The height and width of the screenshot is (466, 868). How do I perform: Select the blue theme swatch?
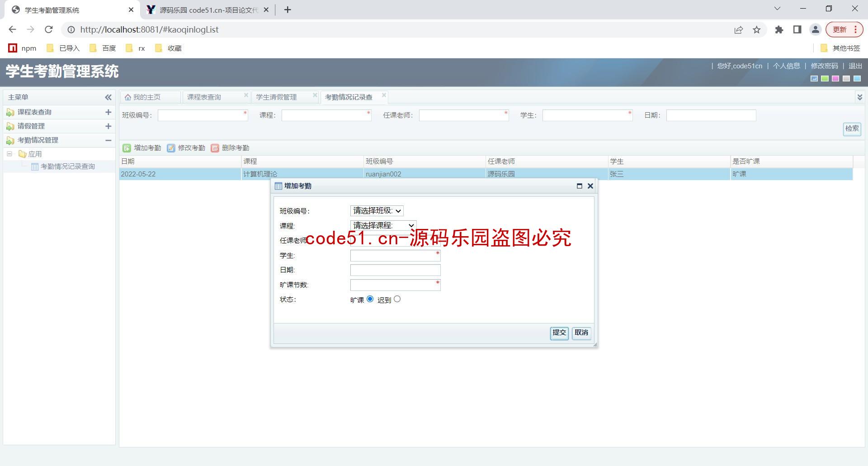(814, 79)
